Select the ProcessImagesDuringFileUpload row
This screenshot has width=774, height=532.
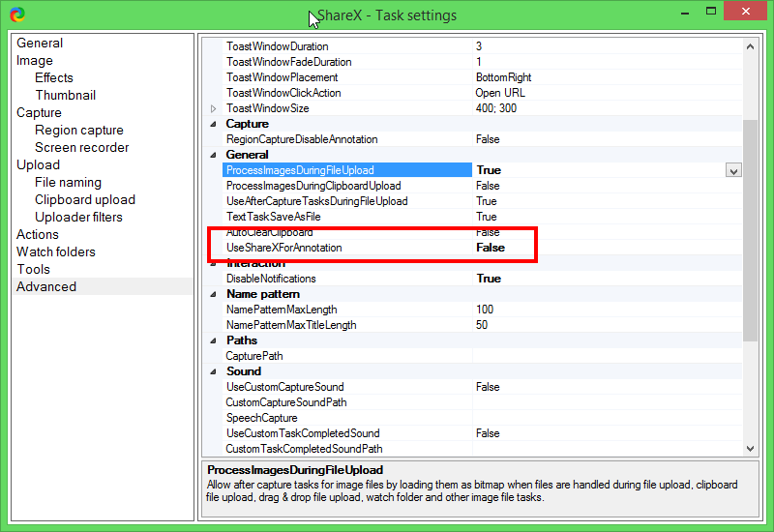(347, 170)
